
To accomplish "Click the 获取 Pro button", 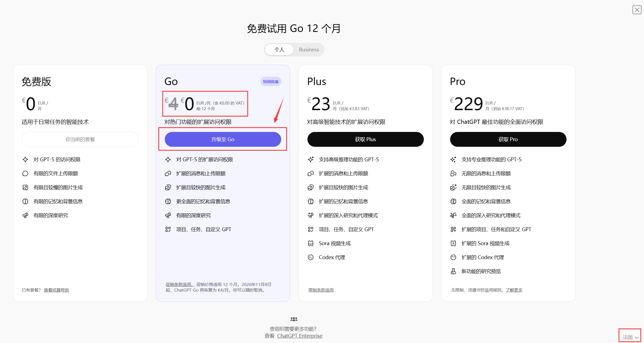I will click(x=508, y=139).
